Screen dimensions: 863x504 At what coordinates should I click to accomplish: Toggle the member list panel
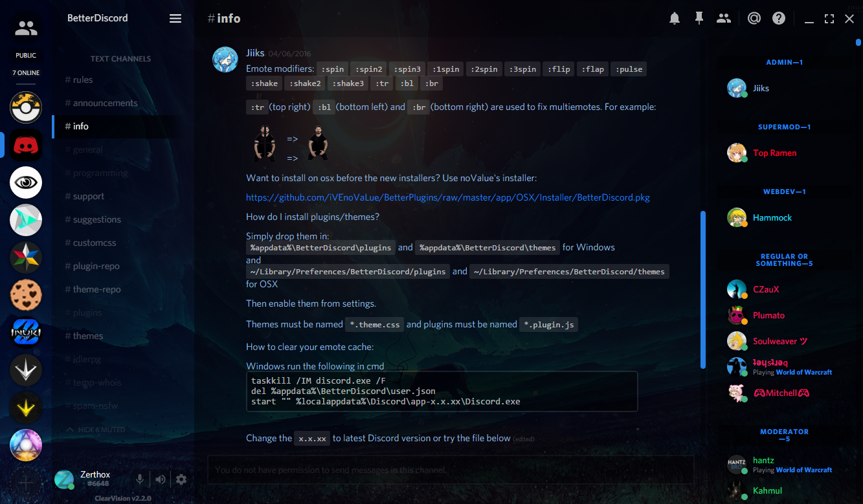(x=724, y=19)
